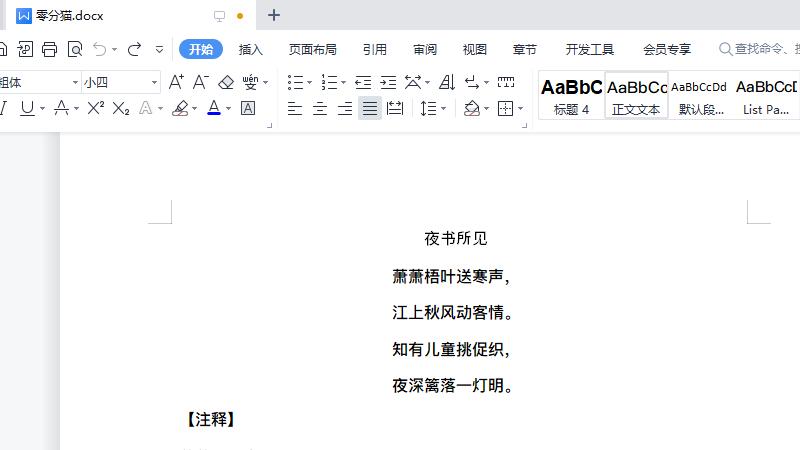Image resolution: width=800 pixels, height=450 pixels.
Task: Open print preview
Action: point(75,49)
